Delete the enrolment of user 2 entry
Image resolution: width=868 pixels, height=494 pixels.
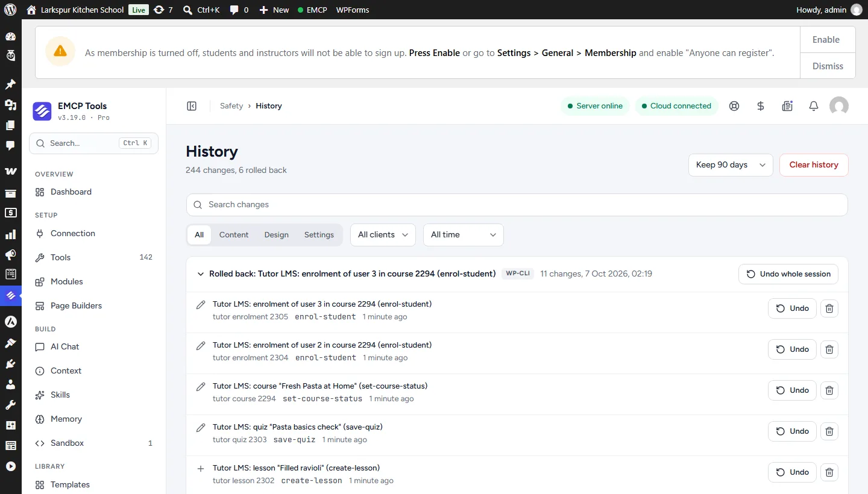(x=829, y=349)
